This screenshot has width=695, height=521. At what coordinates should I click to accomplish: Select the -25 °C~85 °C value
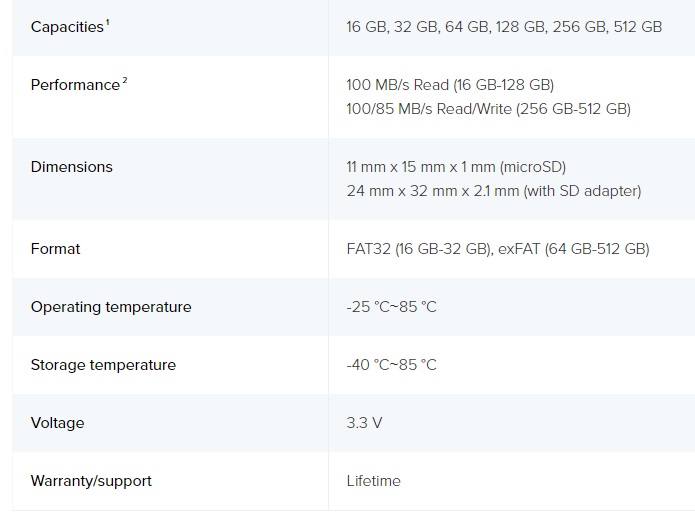pyautogui.click(x=391, y=307)
